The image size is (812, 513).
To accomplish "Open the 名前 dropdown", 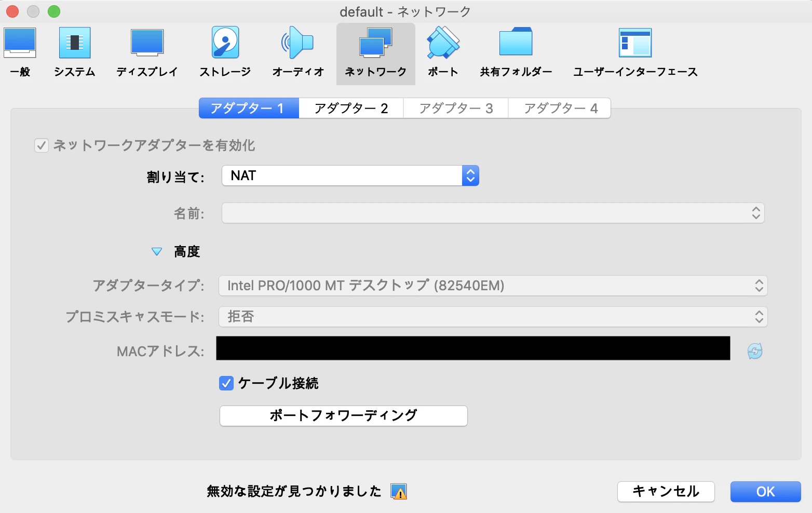I will [493, 213].
